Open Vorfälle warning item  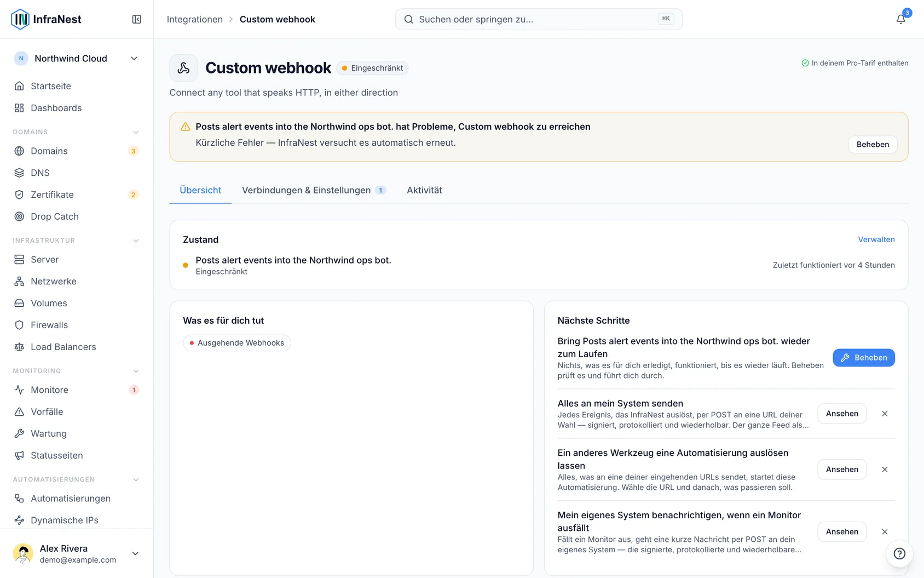pos(77,411)
